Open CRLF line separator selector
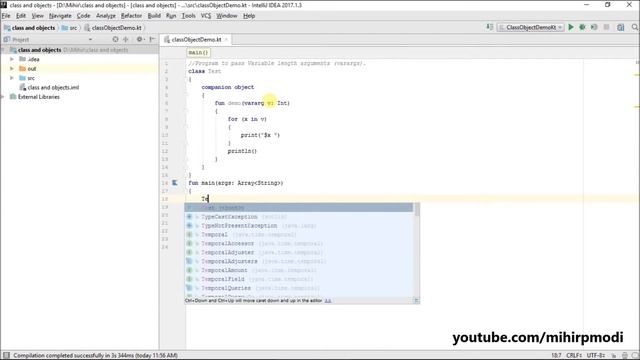Screen dimensions: 640x360 pyautogui.click(x=574, y=356)
